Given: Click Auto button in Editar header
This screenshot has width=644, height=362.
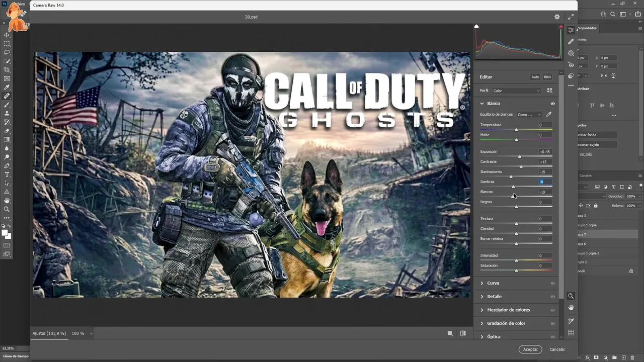Looking at the screenshot, I should (535, 77).
